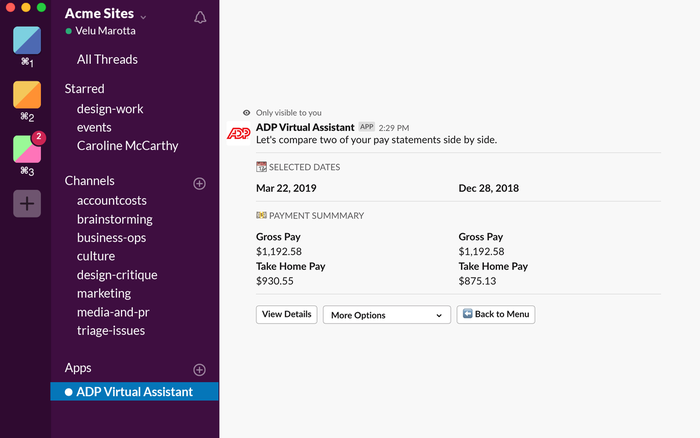
Task: Open the accountcosts channel
Action: pos(112,200)
